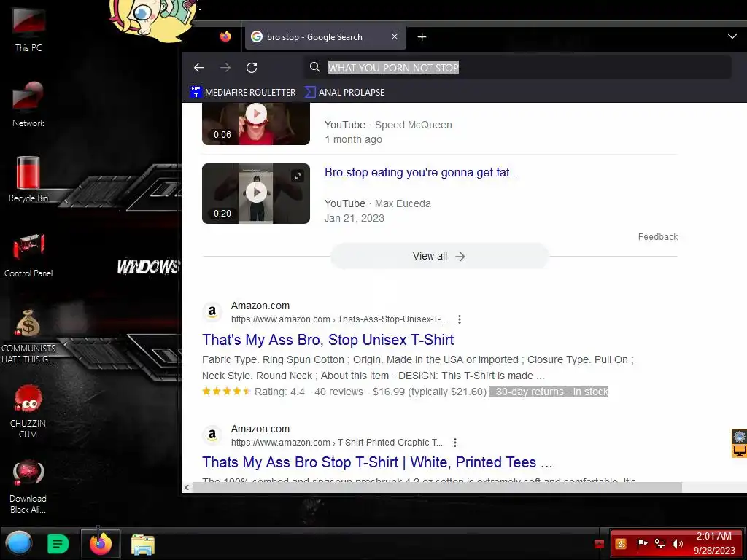Viewport: 747px width, 560px height.
Task: Focus the browser address bar field
Action: click(518, 68)
